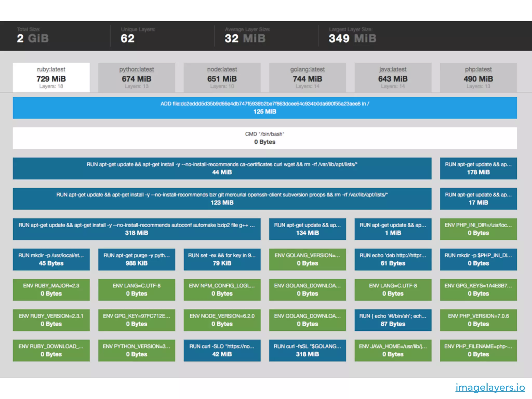Select the 123 MiB bzr git layer

(222, 199)
